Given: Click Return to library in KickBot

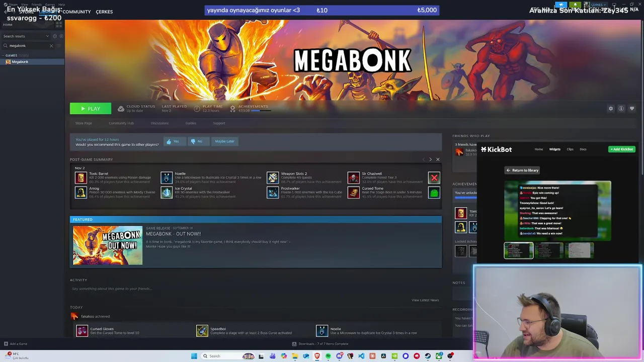Looking at the screenshot, I should 522,170.
